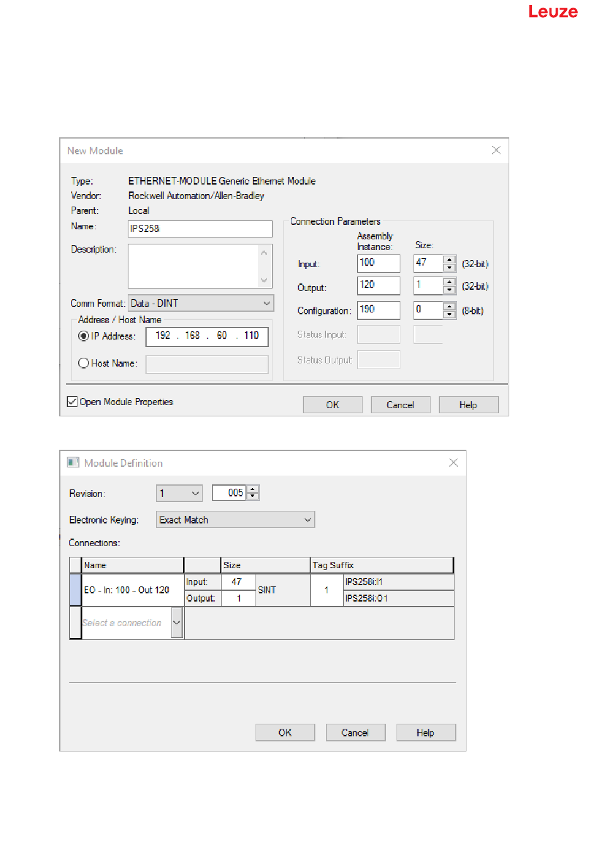Edit Configuration Assembly Instance field 190
Viewport: 598px width, 868px height.
(378, 310)
